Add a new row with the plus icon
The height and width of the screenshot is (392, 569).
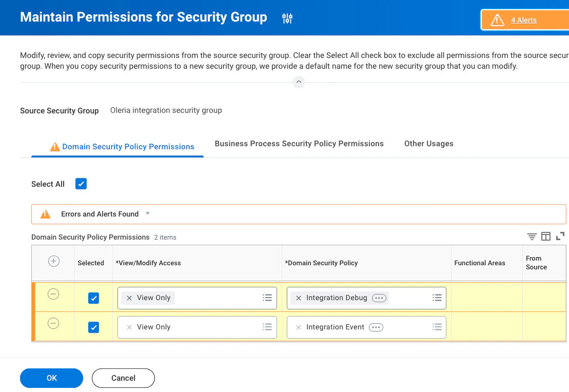(53, 262)
